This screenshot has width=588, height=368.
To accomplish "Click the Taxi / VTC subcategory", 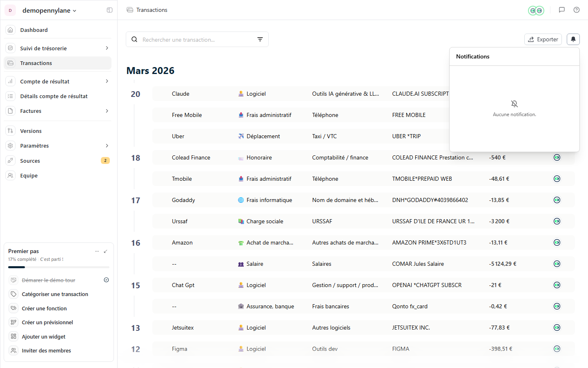I will point(325,136).
